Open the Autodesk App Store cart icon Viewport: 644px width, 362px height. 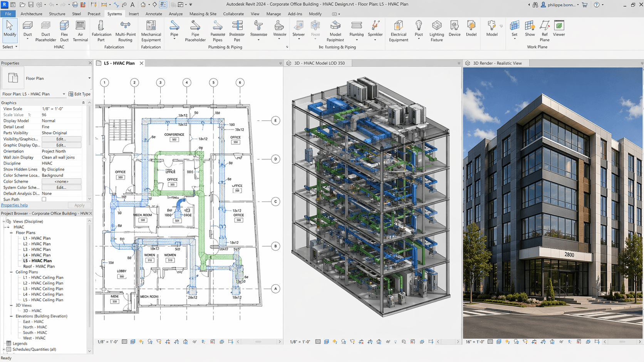tap(585, 5)
